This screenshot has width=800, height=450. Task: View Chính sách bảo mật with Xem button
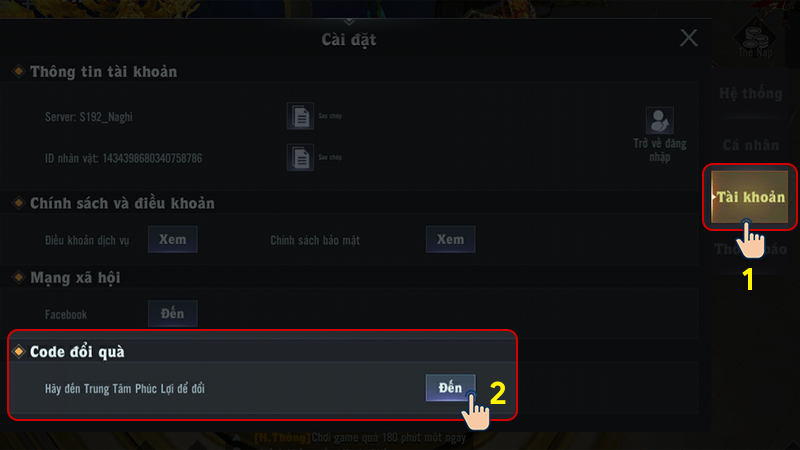(x=451, y=239)
